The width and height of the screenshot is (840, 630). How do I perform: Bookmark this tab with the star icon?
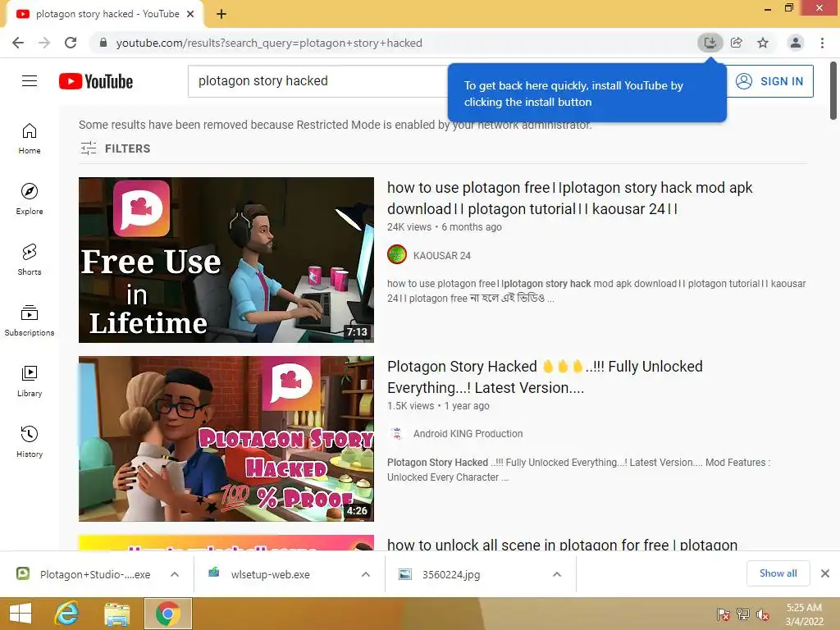tap(763, 43)
